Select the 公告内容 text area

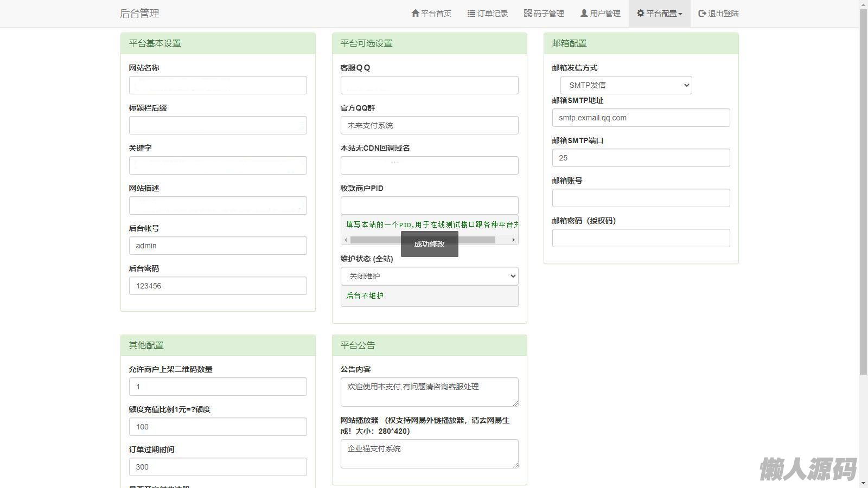[x=429, y=391]
